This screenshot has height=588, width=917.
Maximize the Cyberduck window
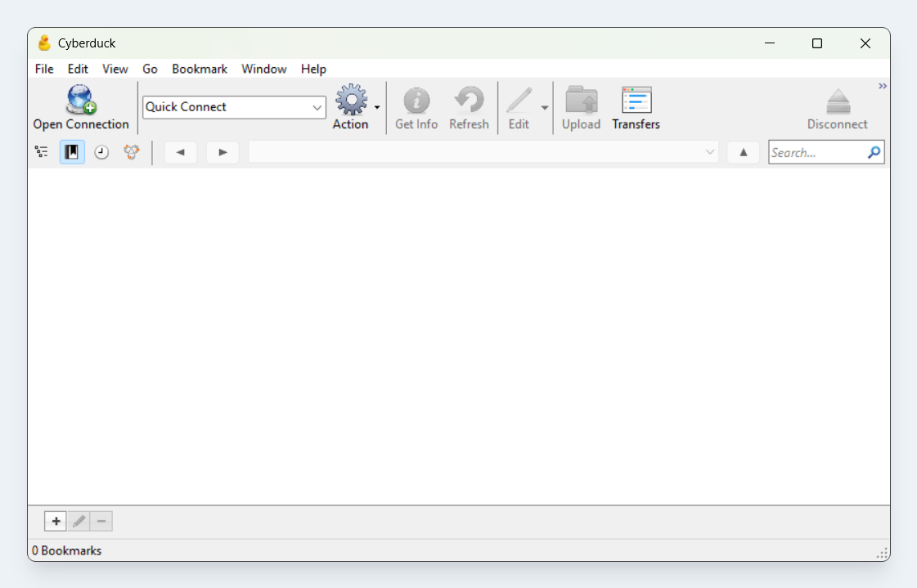point(817,43)
